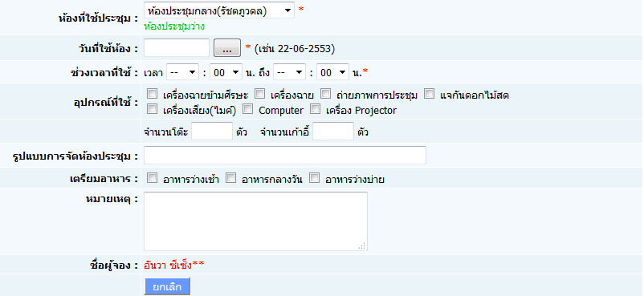The height and width of the screenshot is (296, 644).
Task: Click the ยกเลิก cancel button
Action: tap(167, 286)
